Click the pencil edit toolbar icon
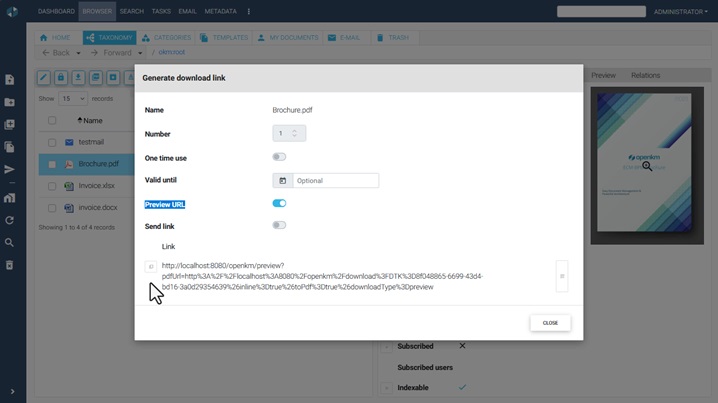 [x=44, y=77]
